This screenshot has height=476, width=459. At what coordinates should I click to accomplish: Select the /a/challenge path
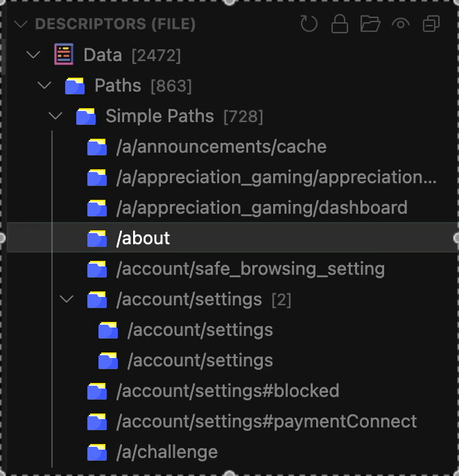point(166,452)
